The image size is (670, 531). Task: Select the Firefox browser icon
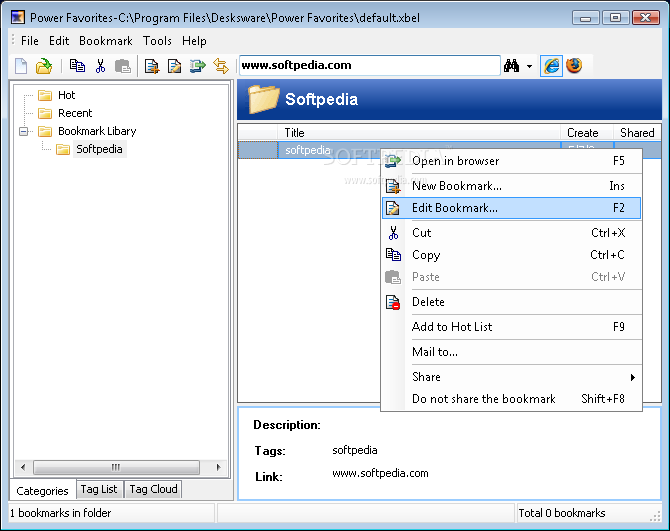[574, 66]
